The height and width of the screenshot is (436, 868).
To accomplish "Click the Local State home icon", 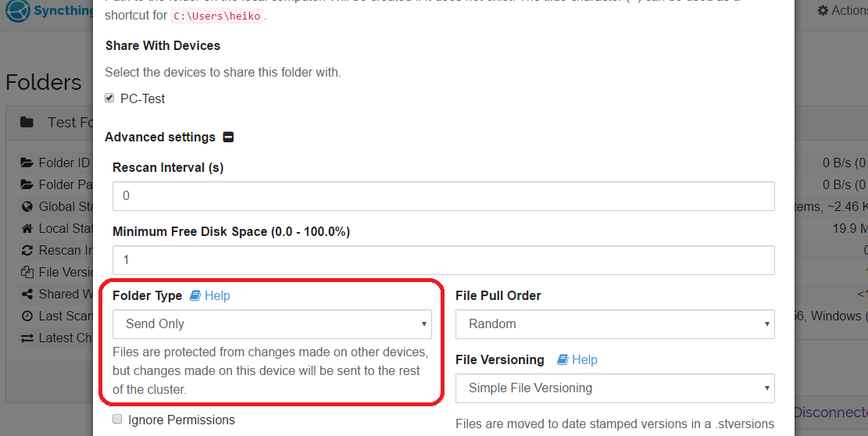I will pos(27,229).
